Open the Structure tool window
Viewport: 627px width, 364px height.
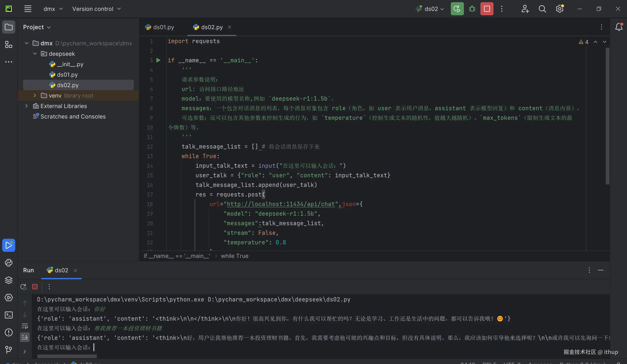(x=9, y=45)
